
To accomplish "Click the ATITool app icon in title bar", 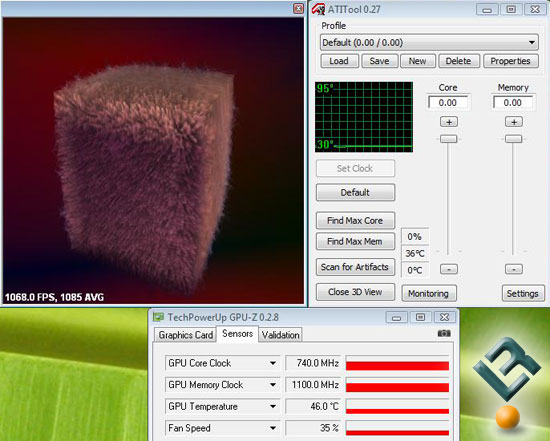I will 318,9.
